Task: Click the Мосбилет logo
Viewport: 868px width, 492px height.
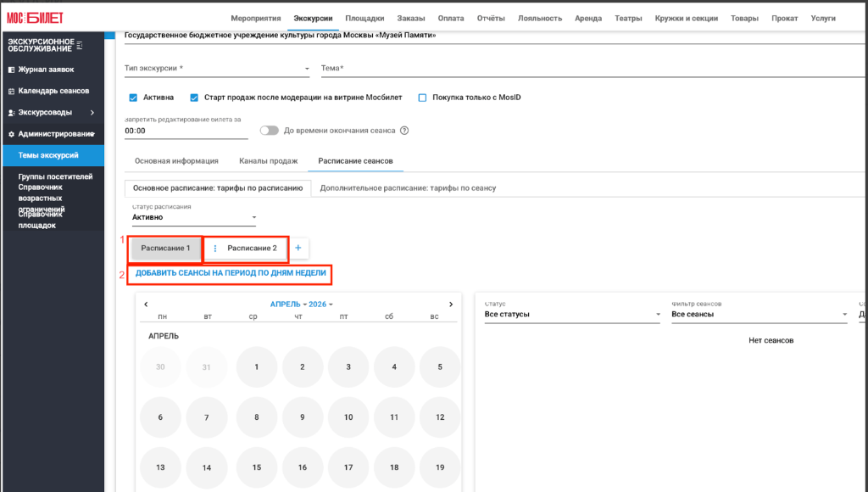Action: (35, 18)
